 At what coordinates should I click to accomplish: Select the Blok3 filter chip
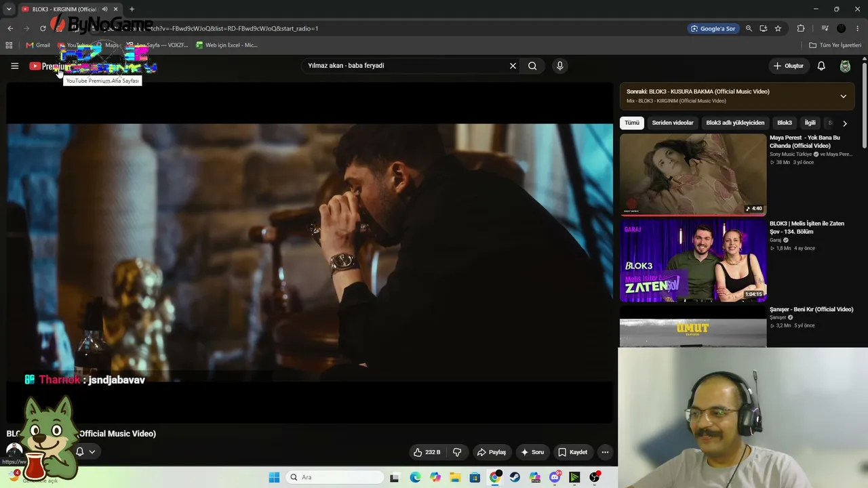[x=785, y=123]
